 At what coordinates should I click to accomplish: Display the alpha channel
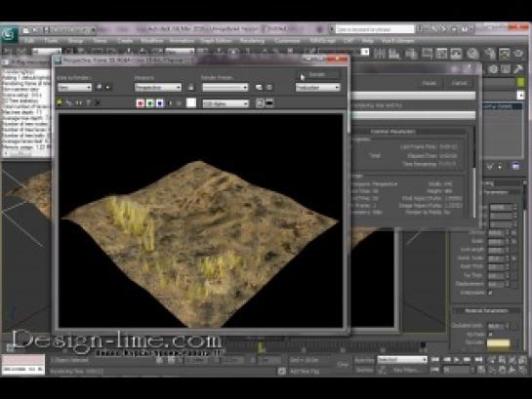[170, 103]
